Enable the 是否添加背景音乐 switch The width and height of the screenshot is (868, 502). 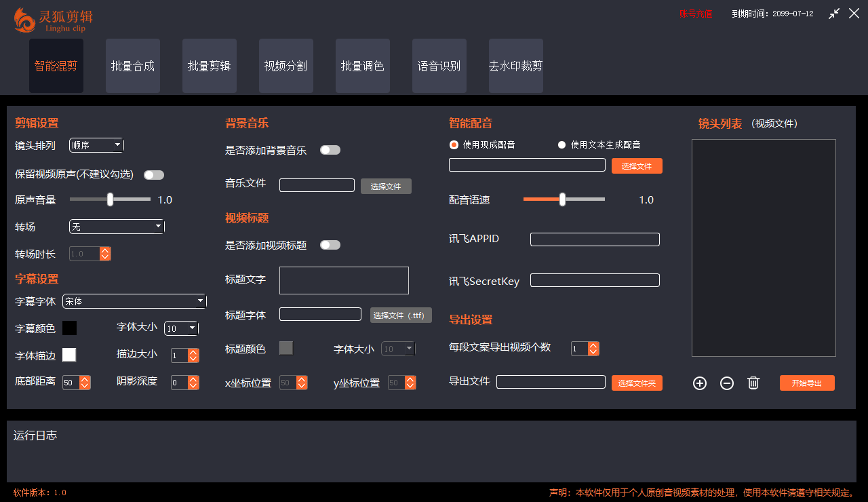[x=330, y=150]
